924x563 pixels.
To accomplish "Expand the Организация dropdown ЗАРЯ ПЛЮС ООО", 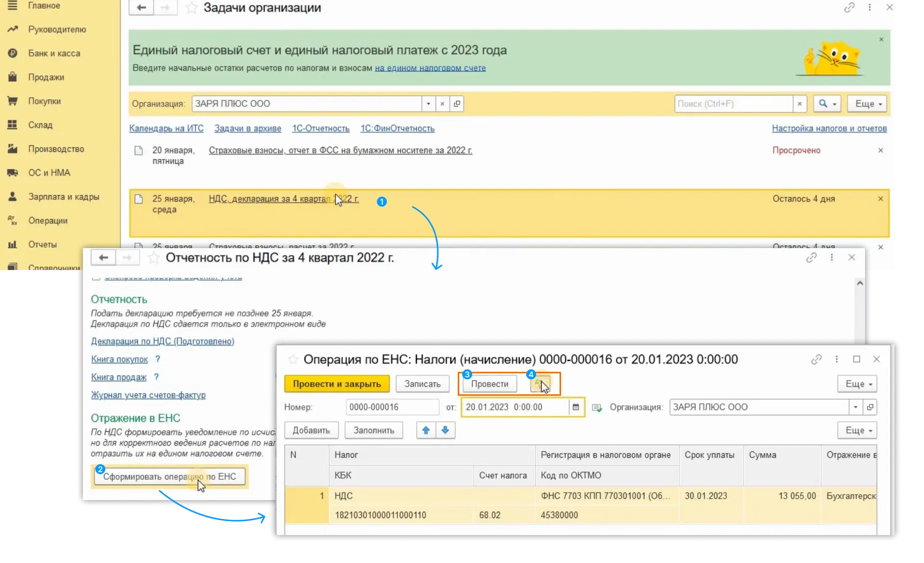I will point(428,104).
